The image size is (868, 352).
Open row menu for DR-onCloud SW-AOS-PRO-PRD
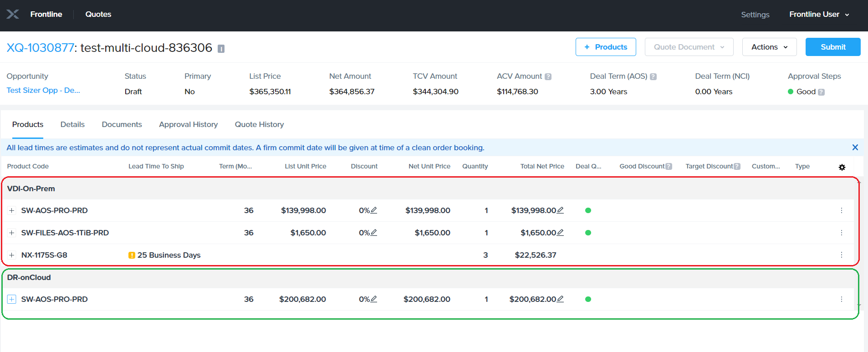[x=842, y=299]
